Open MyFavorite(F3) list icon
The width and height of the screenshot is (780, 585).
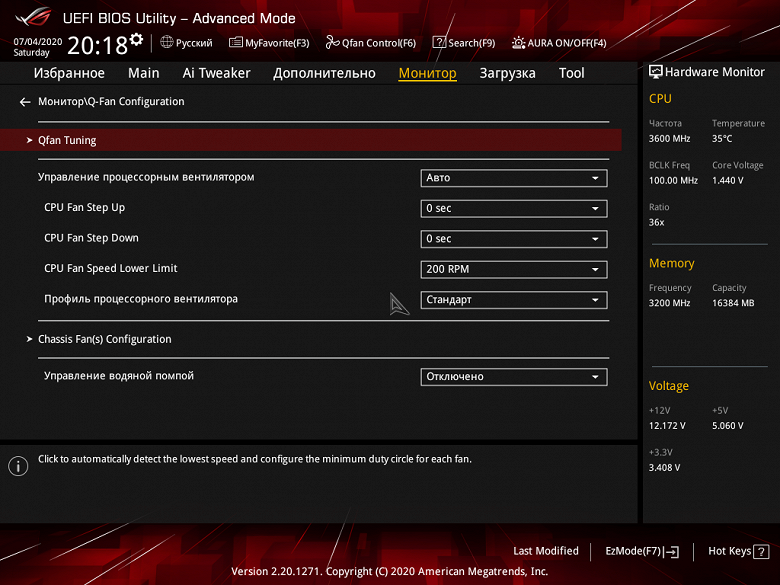click(235, 42)
